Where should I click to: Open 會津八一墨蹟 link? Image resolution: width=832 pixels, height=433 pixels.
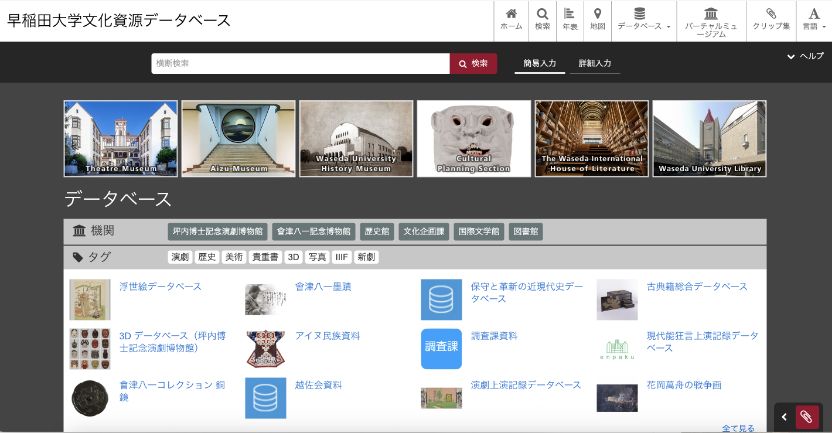tap(323, 287)
